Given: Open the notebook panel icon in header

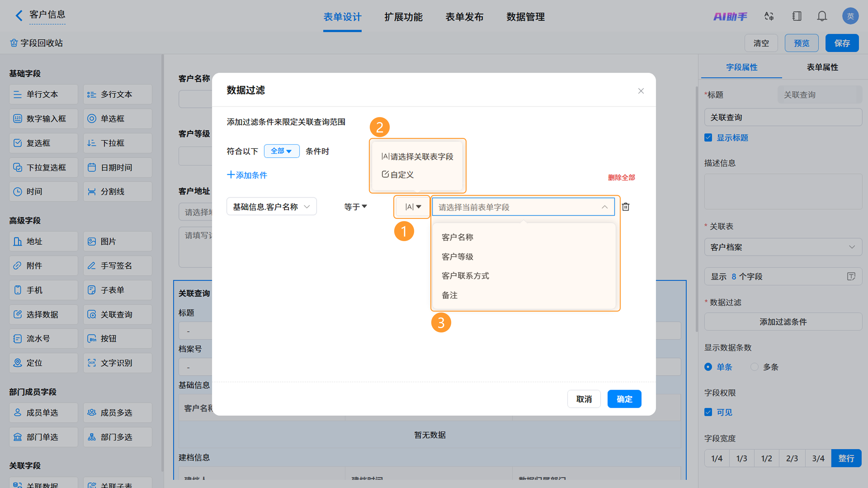Looking at the screenshot, I should click(x=797, y=16).
